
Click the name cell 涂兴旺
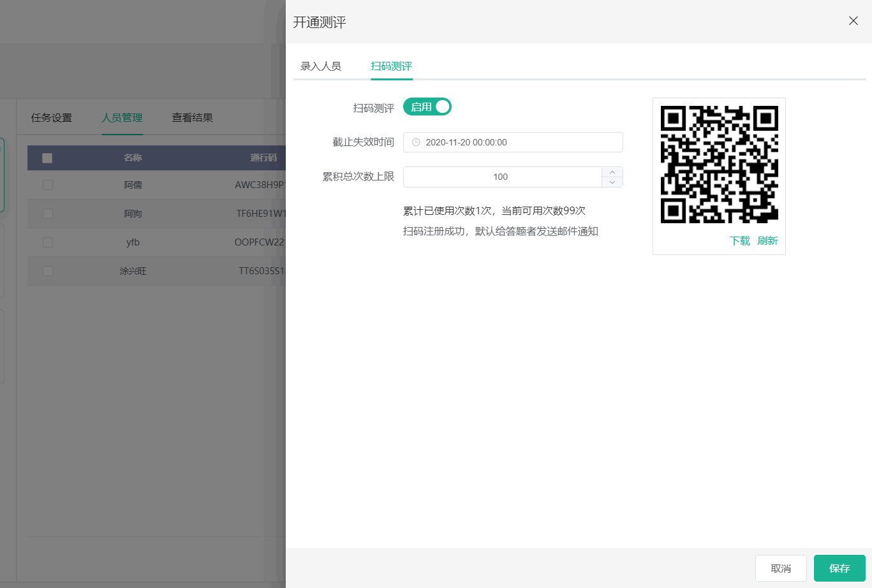click(x=133, y=271)
